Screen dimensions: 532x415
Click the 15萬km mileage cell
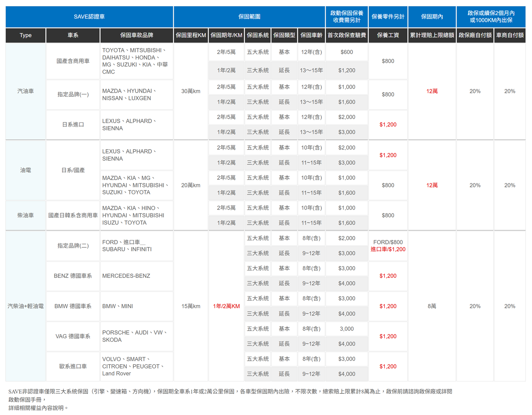191,306
